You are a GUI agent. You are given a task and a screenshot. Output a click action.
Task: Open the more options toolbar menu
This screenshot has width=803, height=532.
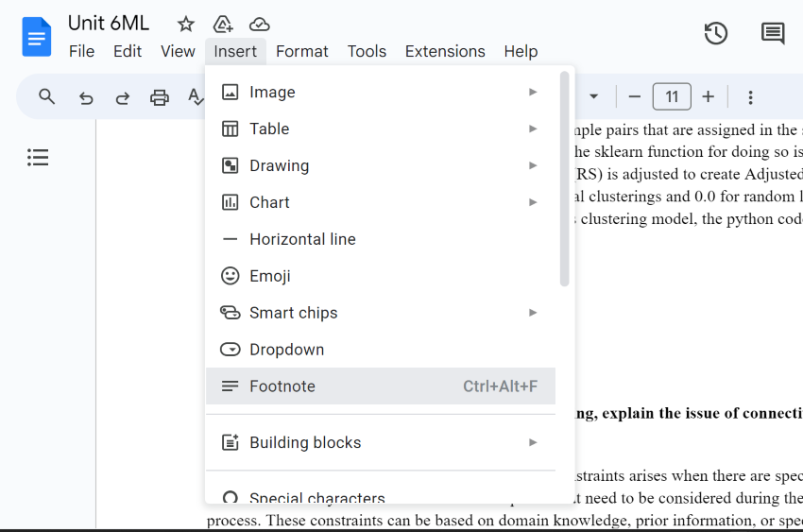click(750, 96)
